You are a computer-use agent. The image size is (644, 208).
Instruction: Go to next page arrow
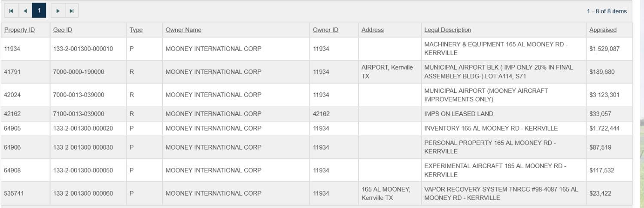(58, 11)
